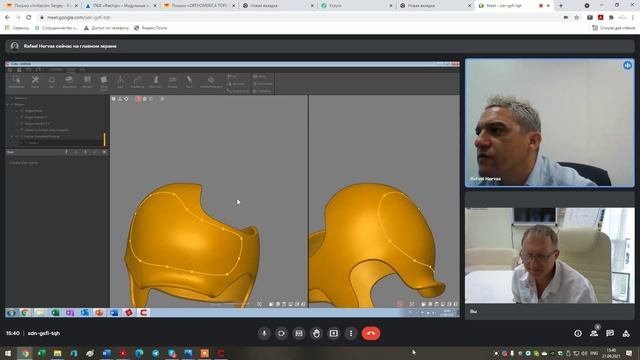
Task: Open a new browser tab with plus
Action: pos(560,6)
